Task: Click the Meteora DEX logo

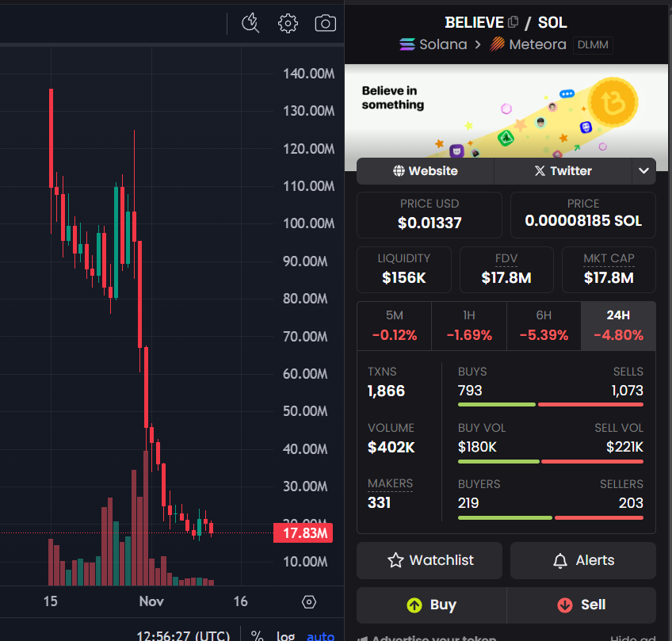Action: (x=497, y=44)
